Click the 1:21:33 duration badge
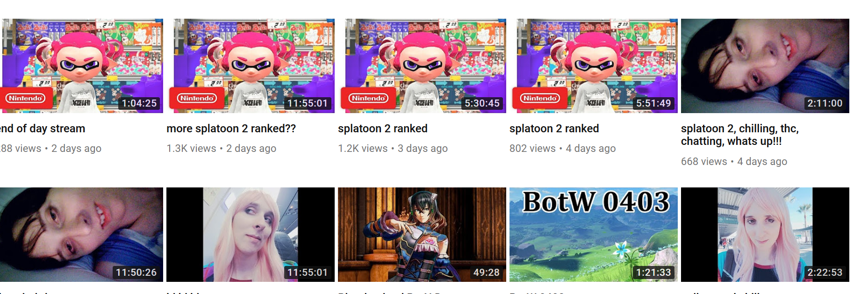 click(x=653, y=272)
